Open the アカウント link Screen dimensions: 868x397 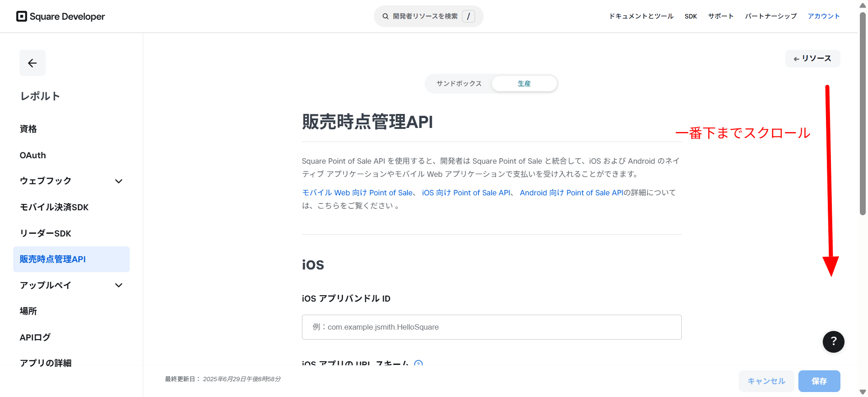pos(824,16)
